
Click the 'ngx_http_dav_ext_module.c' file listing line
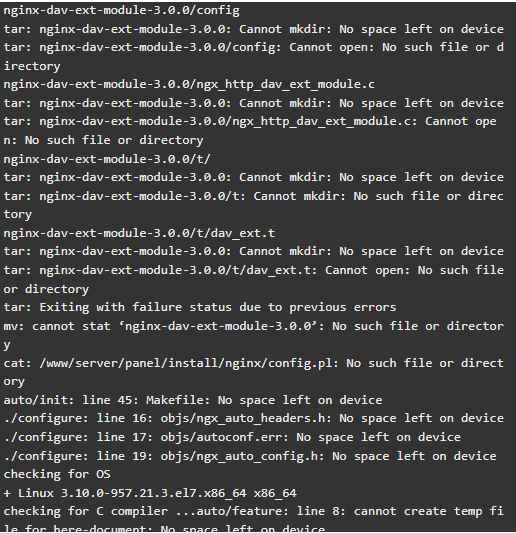189,84
